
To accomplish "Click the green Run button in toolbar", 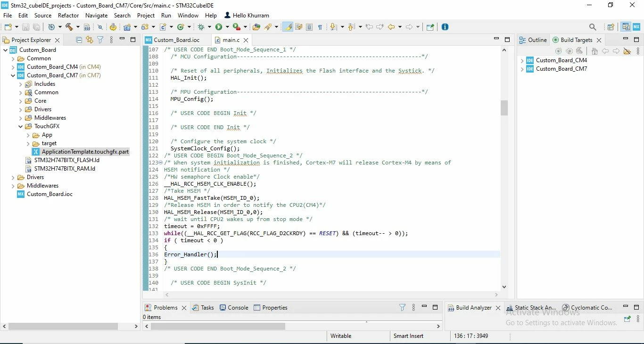I will [x=219, y=27].
